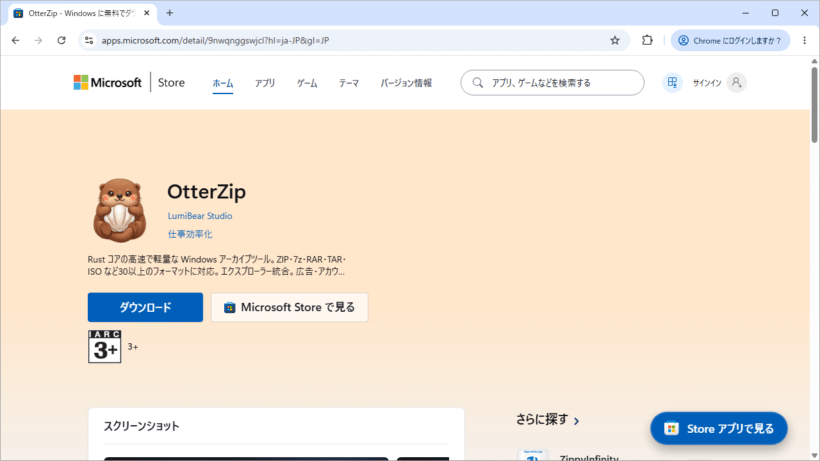Click the スクリーンショット heading
Screen dimensions: 820x461
[x=141, y=426]
